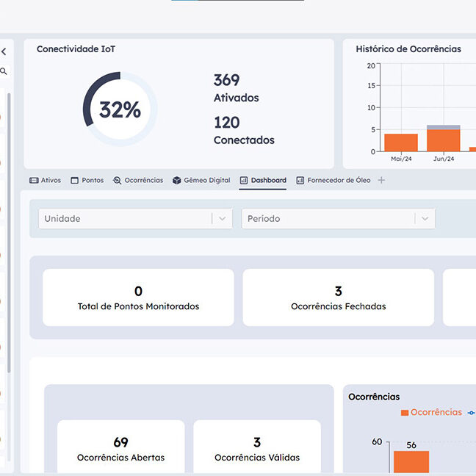476x476 pixels.
Task: Click the Gêmeo Digital cube icon
Action: pyautogui.click(x=177, y=180)
